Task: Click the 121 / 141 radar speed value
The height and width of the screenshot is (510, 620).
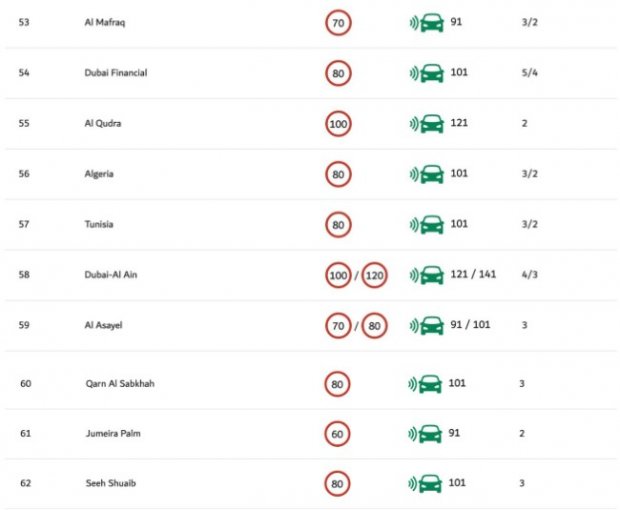Action: coord(473,274)
